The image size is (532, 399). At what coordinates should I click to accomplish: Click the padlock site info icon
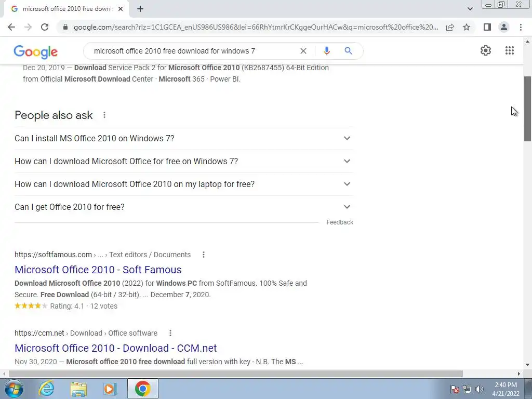[x=65, y=27]
